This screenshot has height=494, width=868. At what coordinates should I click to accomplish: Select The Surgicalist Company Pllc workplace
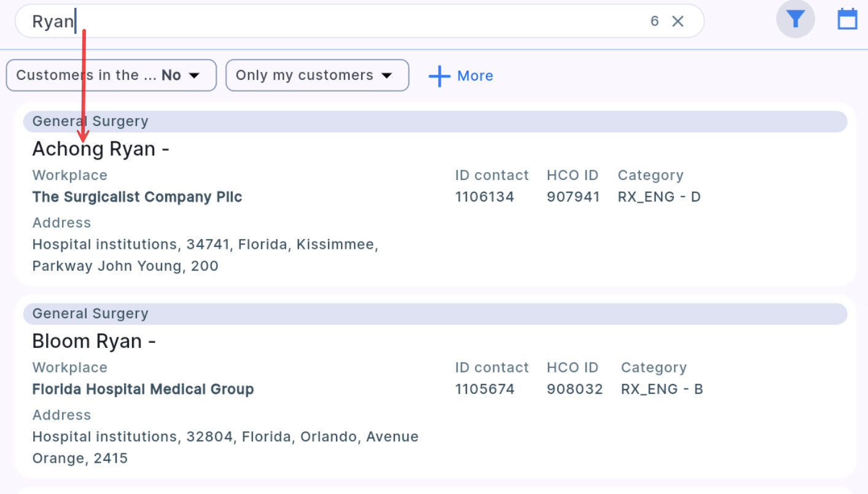137,197
